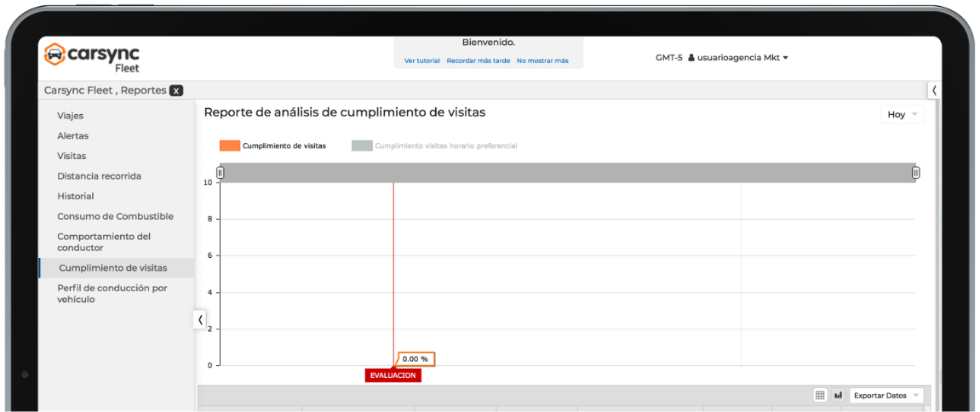Grab the left chart range slider handle

[220, 173]
